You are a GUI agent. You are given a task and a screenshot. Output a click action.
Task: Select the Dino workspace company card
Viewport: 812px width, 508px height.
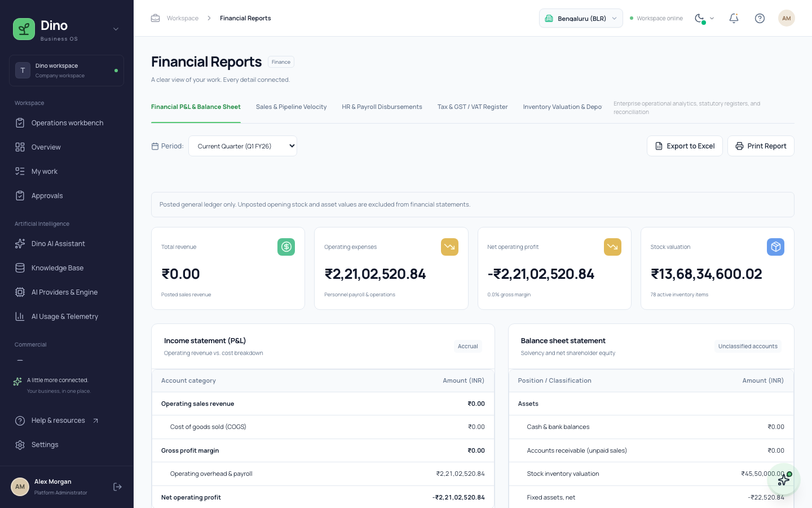point(67,71)
